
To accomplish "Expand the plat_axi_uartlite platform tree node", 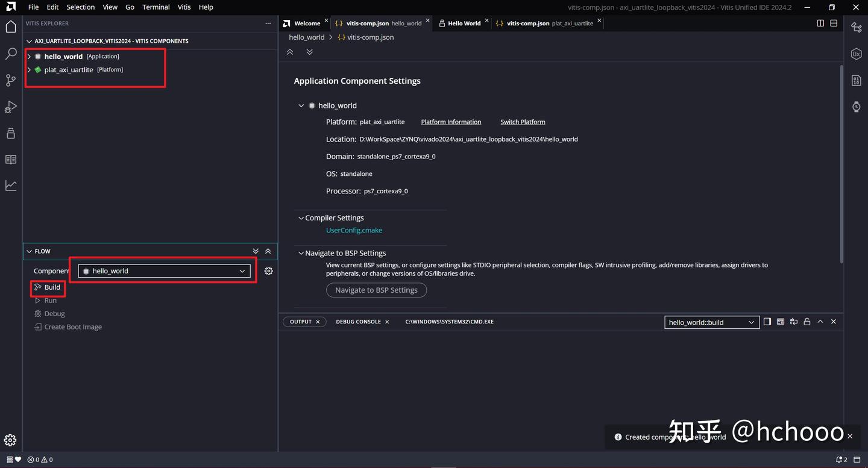I will click(29, 70).
